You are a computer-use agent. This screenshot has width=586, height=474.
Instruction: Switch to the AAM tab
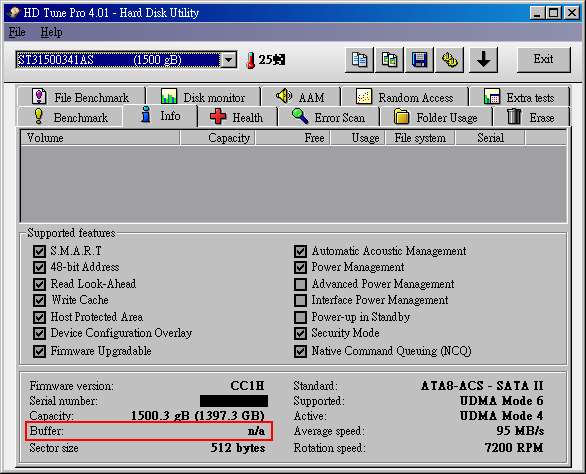pos(301,97)
